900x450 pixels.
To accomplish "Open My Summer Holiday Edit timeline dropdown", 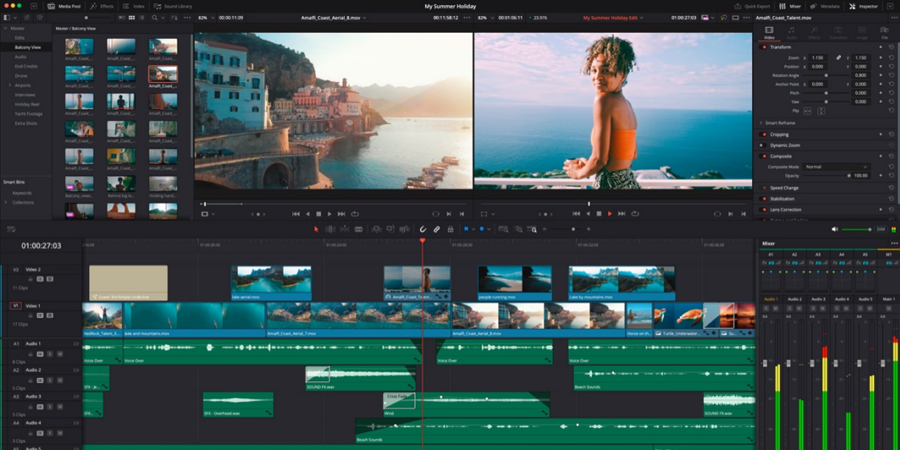I will point(612,18).
